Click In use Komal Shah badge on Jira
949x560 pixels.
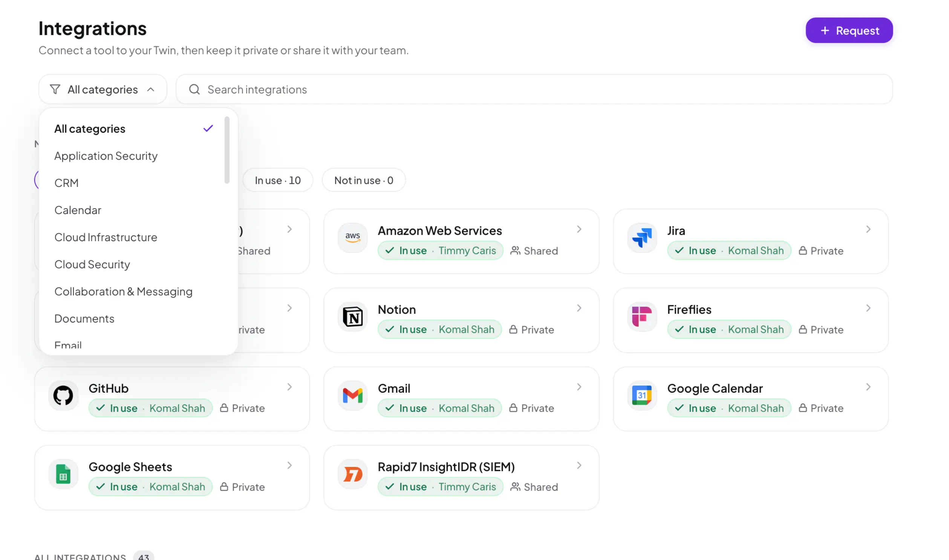729,251
